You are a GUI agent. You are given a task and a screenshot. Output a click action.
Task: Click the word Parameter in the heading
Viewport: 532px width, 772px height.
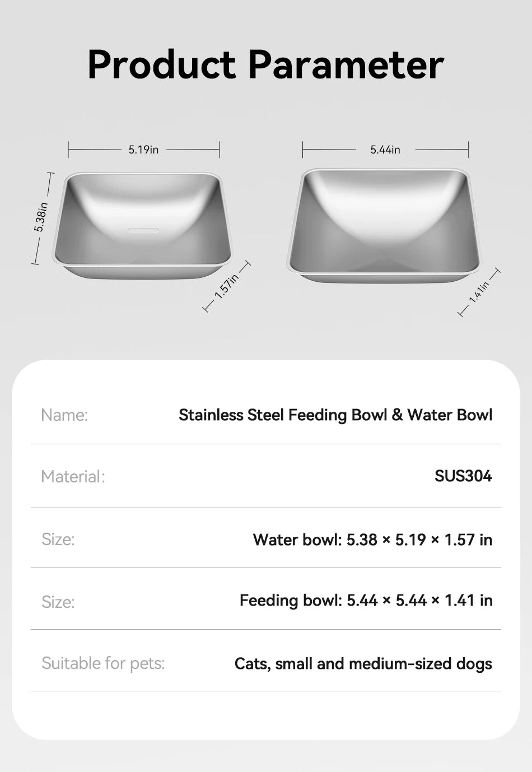tap(346, 64)
